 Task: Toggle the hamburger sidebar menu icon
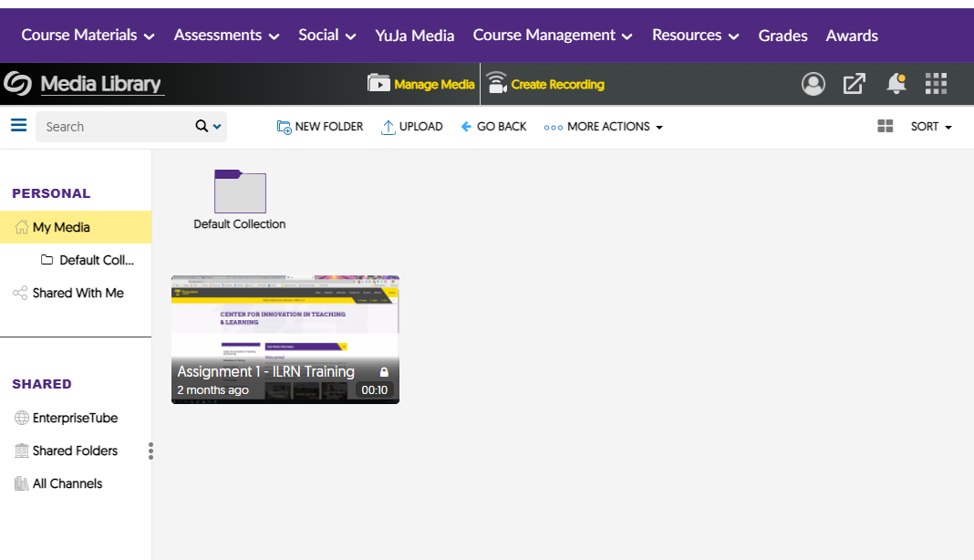pos(18,126)
